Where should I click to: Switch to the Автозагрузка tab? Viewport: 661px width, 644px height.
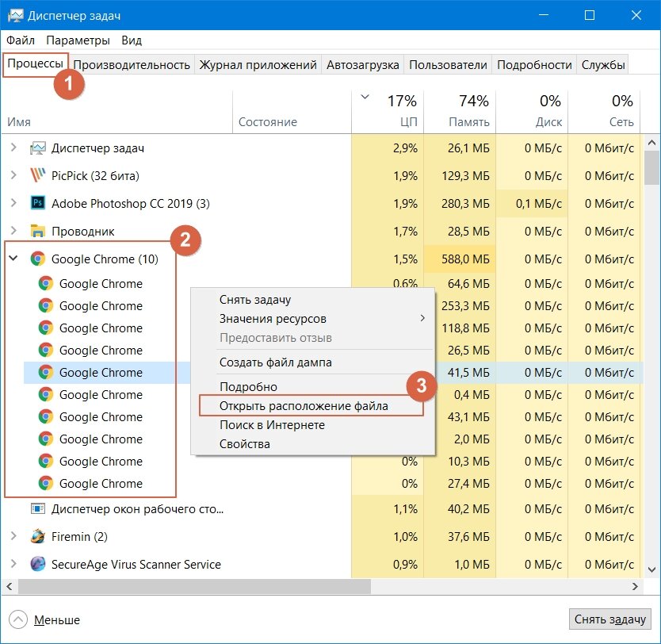[x=362, y=65]
